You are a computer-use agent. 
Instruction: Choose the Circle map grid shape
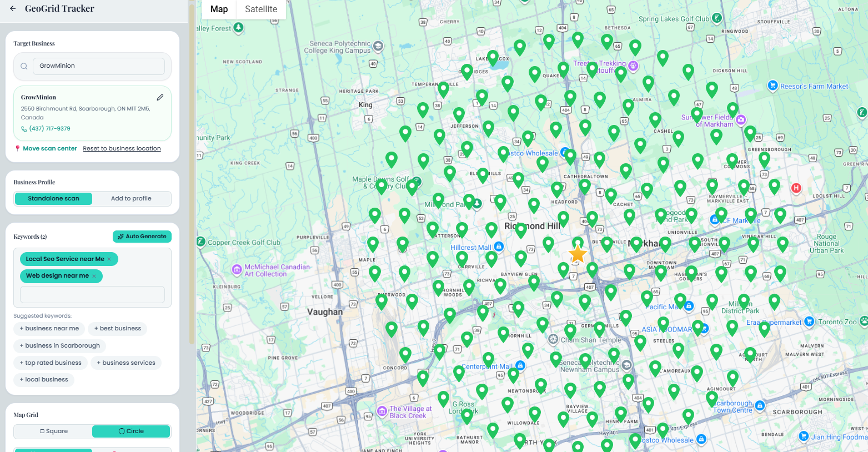point(131,431)
